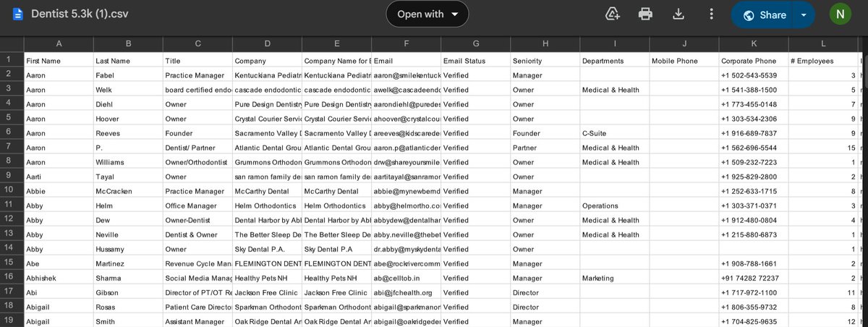
Task: Click the last name cell Welk
Action: pos(128,90)
